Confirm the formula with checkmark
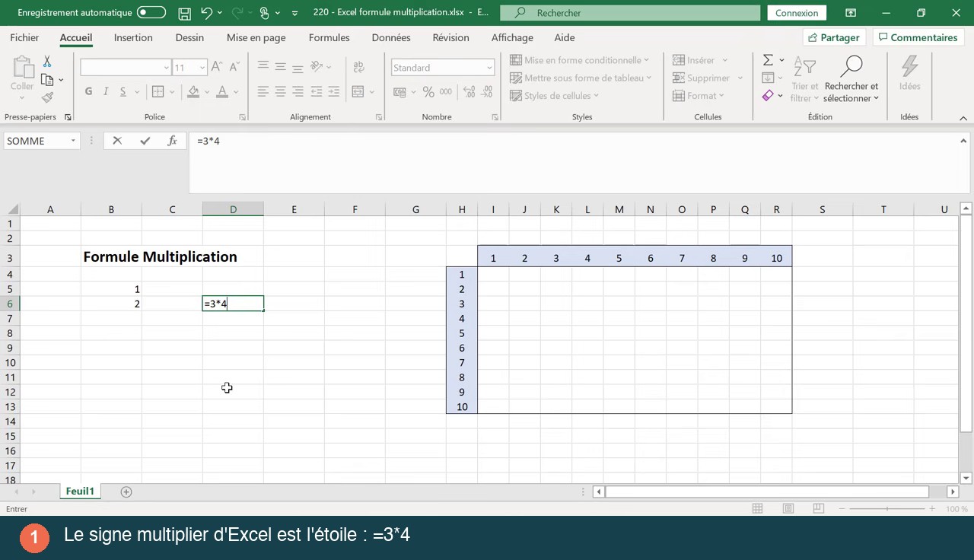Screen dimensions: 974x560 coord(145,141)
